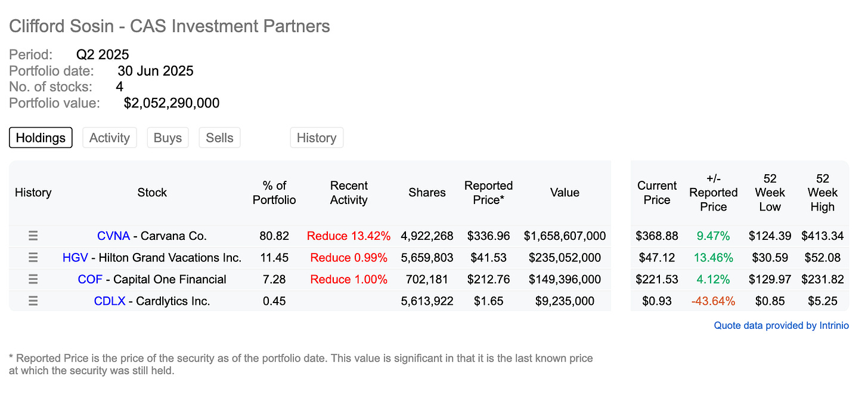Screen dimensions: 868x395
Task: Open the COF ticker link
Action: coord(90,279)
